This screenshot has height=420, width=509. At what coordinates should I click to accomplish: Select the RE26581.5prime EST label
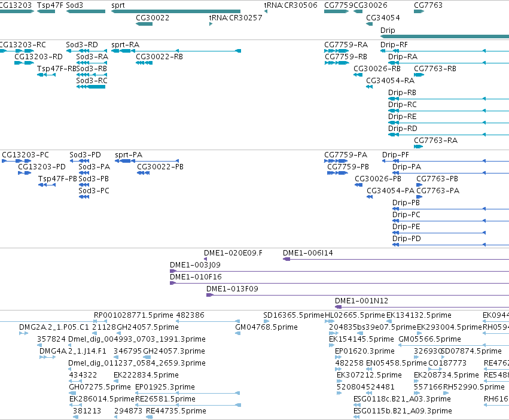click(165, 399)
